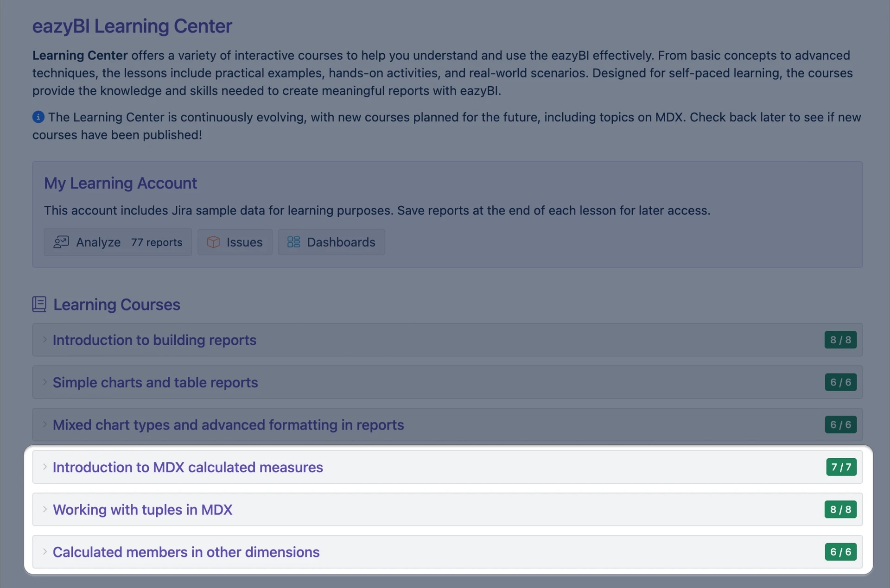
Task: Click the Learning Courses book icon
Action: click(39, 304)
